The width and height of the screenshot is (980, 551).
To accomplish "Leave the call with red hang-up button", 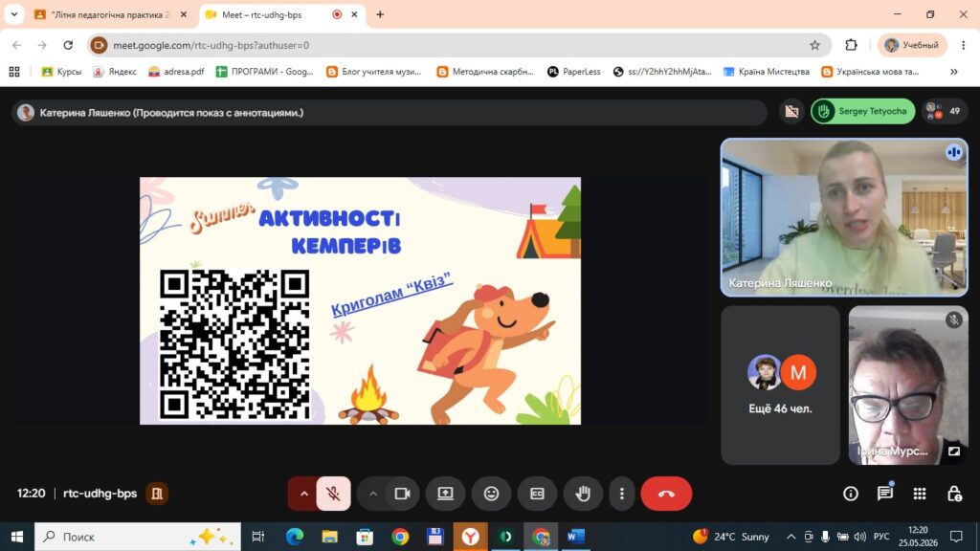I will [x=666, y=494].
